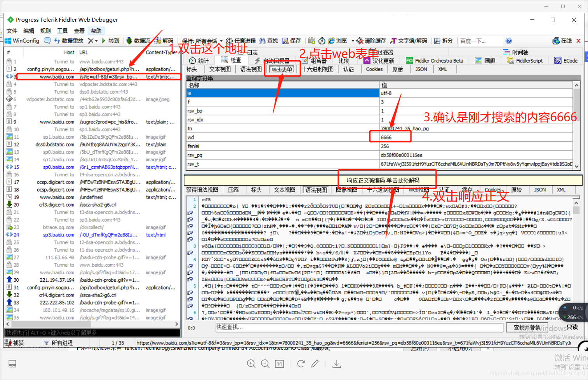Click the Host column header
The image size is (588, 380).
click(x=69, y=52)
